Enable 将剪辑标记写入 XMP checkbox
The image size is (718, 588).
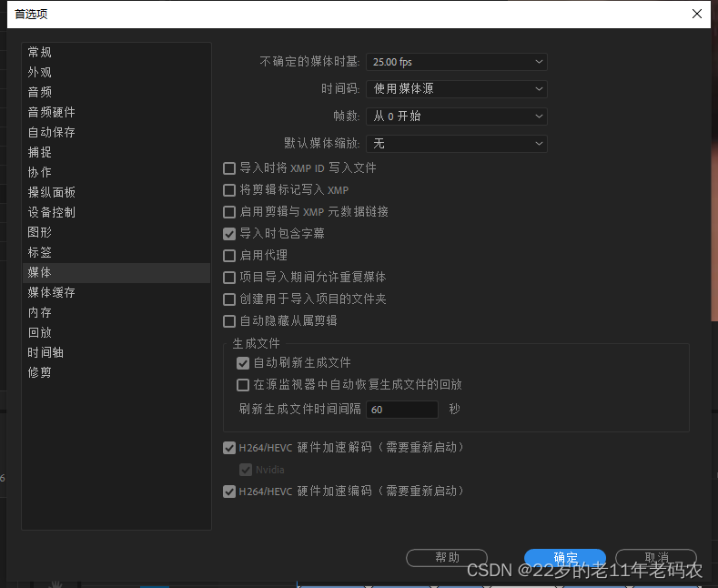(229, 190)
